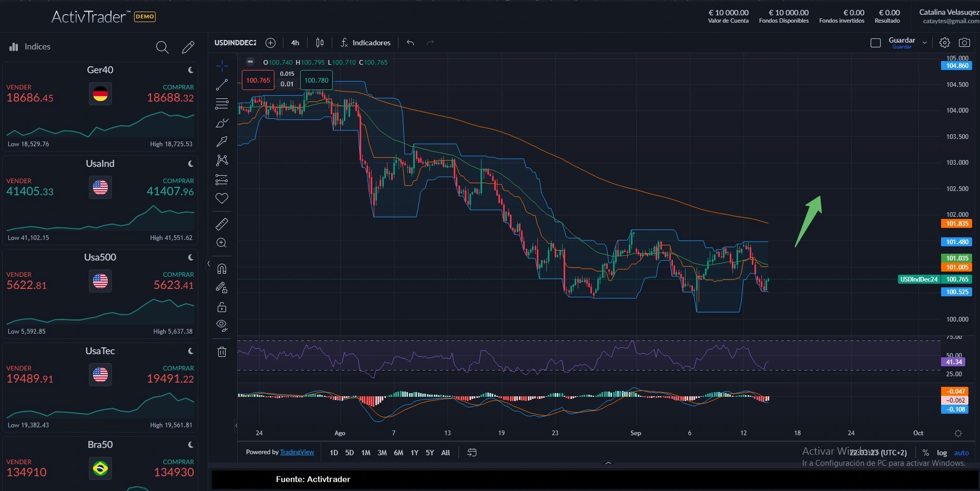The image size is (980, 491).
Task: Click the trash icon to remove drawings
Action: 222,352
